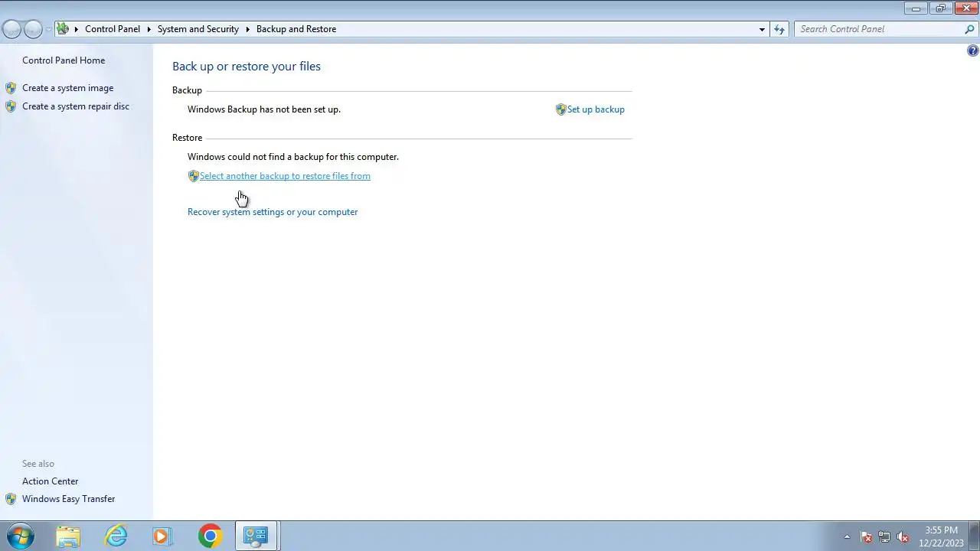Screen dimensions: 980x551
Task: Open Action Center link
Action: (50, 481)
